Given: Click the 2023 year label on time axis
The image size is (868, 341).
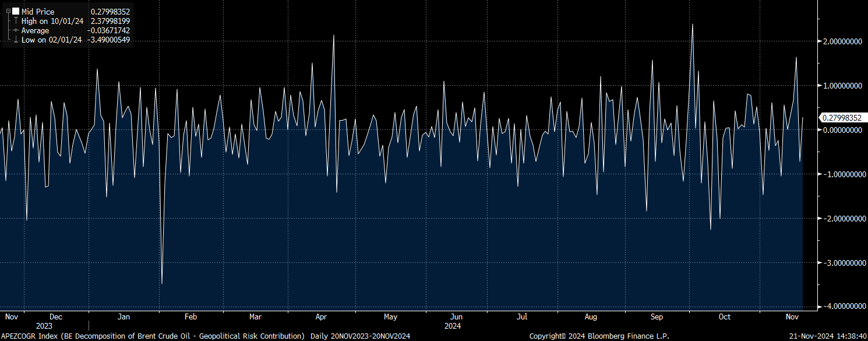Looking at the screenshot, I should [44, 326].
